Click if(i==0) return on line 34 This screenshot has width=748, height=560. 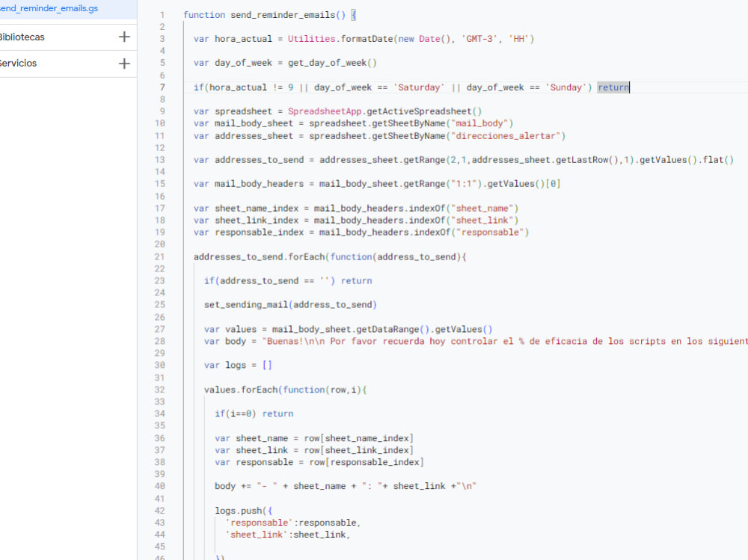click(x=254, y=413)
